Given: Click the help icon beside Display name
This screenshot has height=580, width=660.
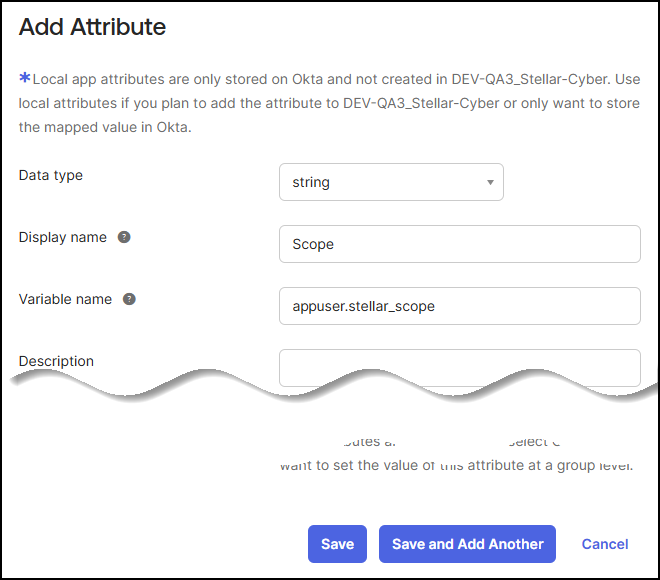Looking at the screenshot, I should click(124, 237).
